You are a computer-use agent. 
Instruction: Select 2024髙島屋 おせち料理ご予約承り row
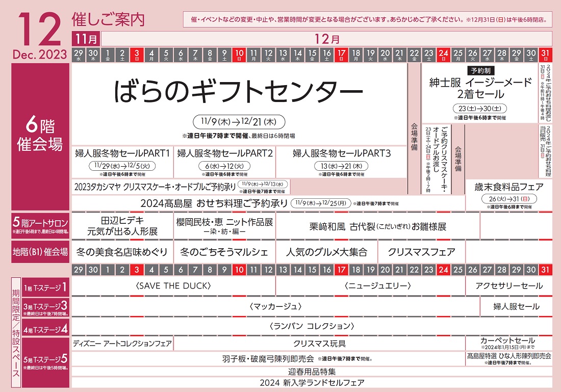[268, 203]
